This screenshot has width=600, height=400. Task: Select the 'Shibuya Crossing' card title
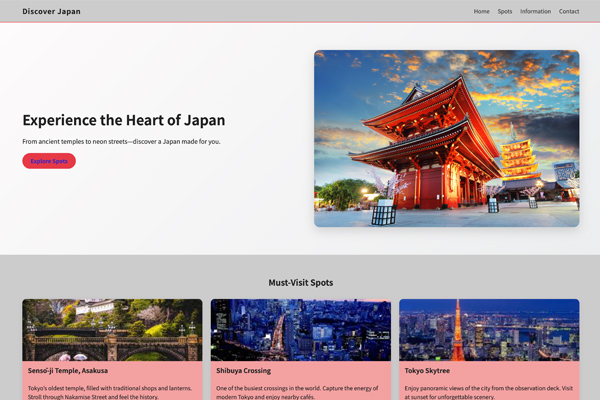point(243,371)
